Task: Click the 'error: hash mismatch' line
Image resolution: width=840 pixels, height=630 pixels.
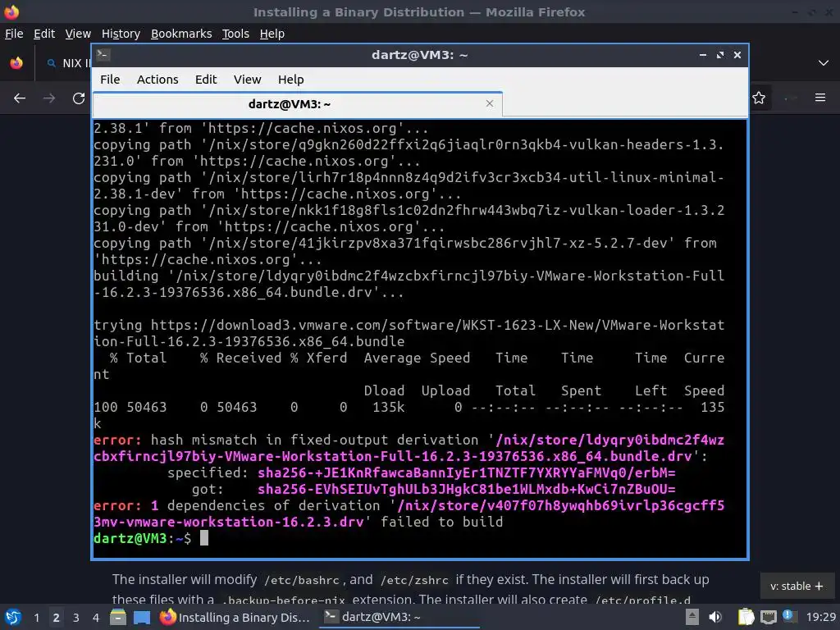Action: 409,440
